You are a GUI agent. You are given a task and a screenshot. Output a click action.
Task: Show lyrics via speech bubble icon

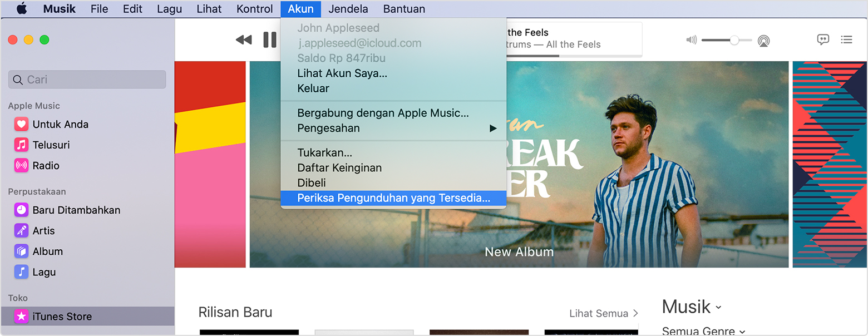(823, 39)
